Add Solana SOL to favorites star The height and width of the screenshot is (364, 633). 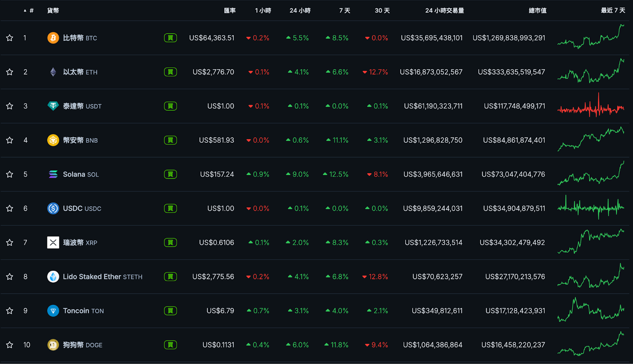(x=9, y=174)
